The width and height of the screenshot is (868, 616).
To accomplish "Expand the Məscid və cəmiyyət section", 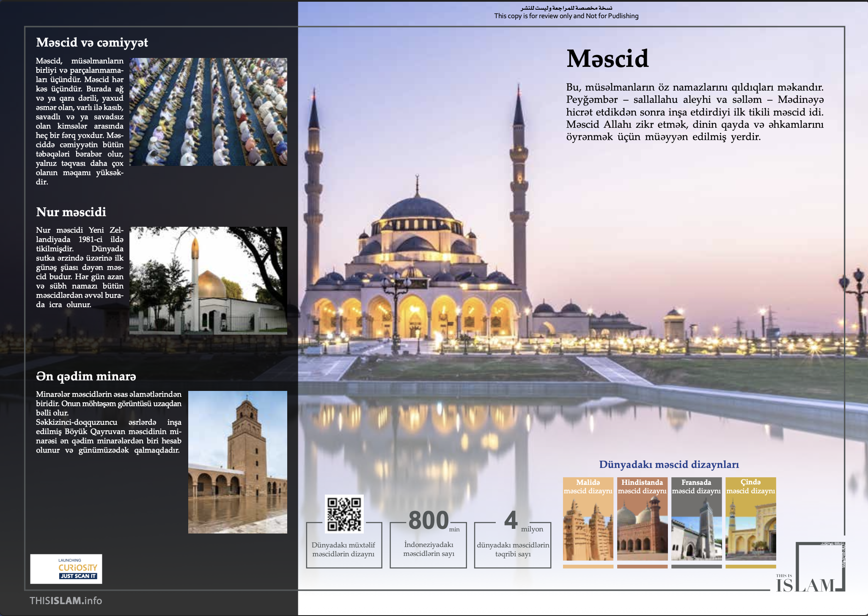I will pos(92,42).
